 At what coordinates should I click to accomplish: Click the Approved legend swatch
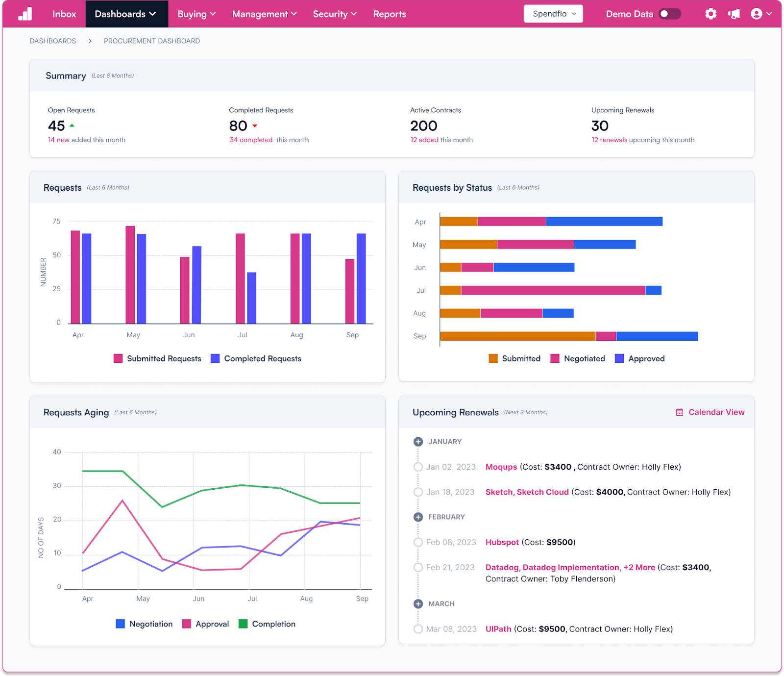coord(620,358)
